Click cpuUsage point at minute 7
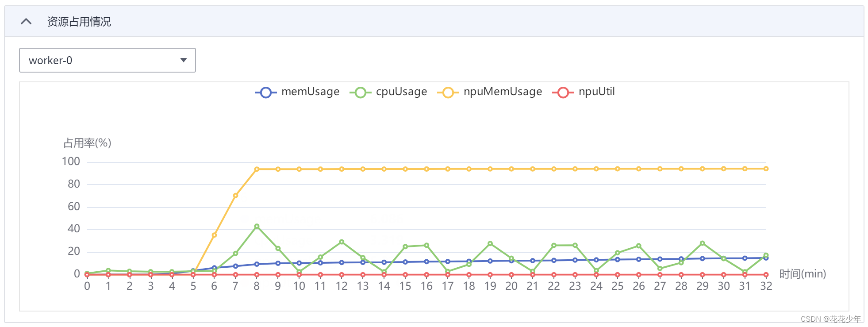 pos(235,254)
